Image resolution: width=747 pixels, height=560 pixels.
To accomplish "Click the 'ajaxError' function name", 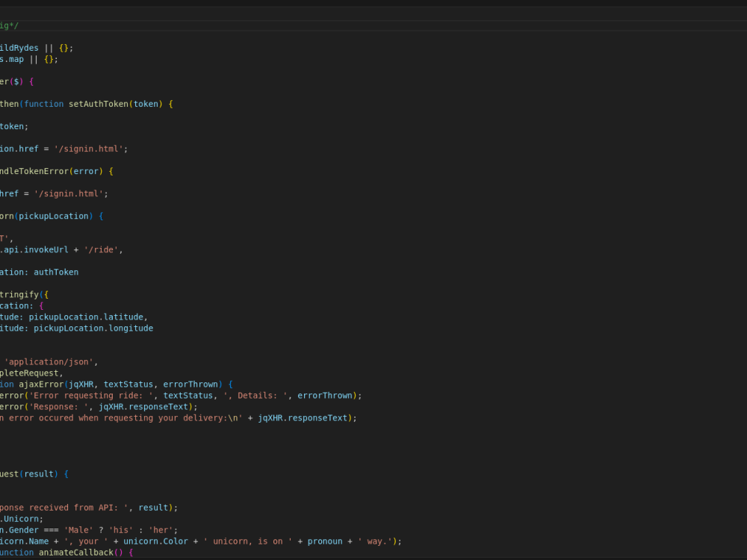I will pyautogui.click(x=41, y=384).
